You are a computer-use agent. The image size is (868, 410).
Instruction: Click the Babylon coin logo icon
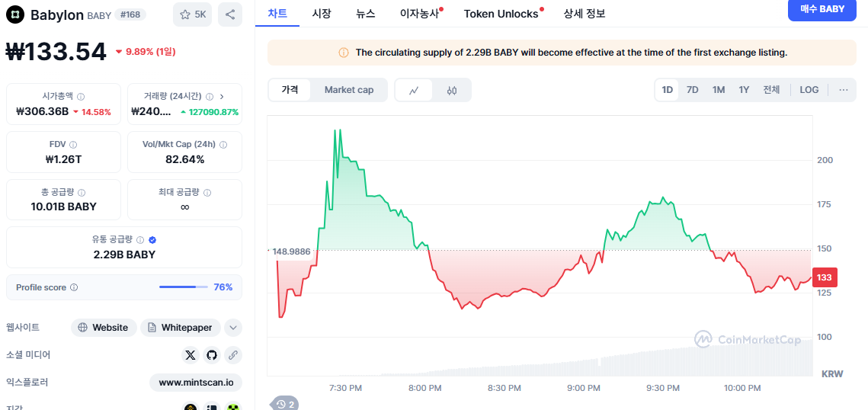[15, 14]
